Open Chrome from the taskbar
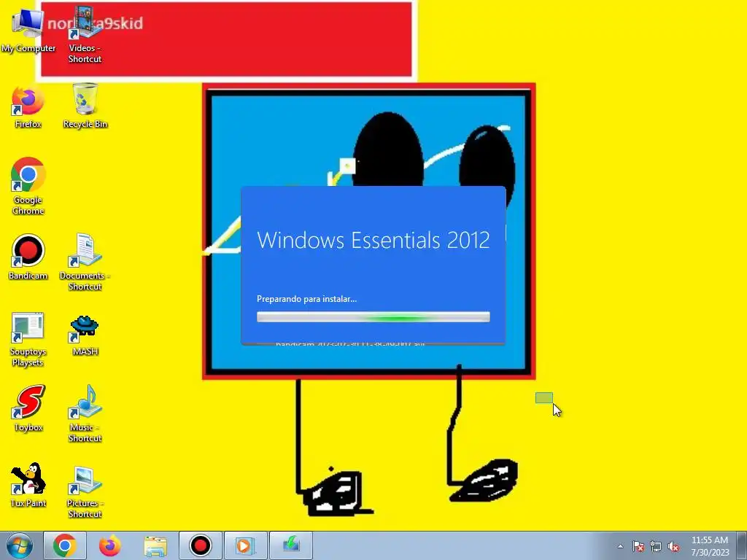 point(65,545)
